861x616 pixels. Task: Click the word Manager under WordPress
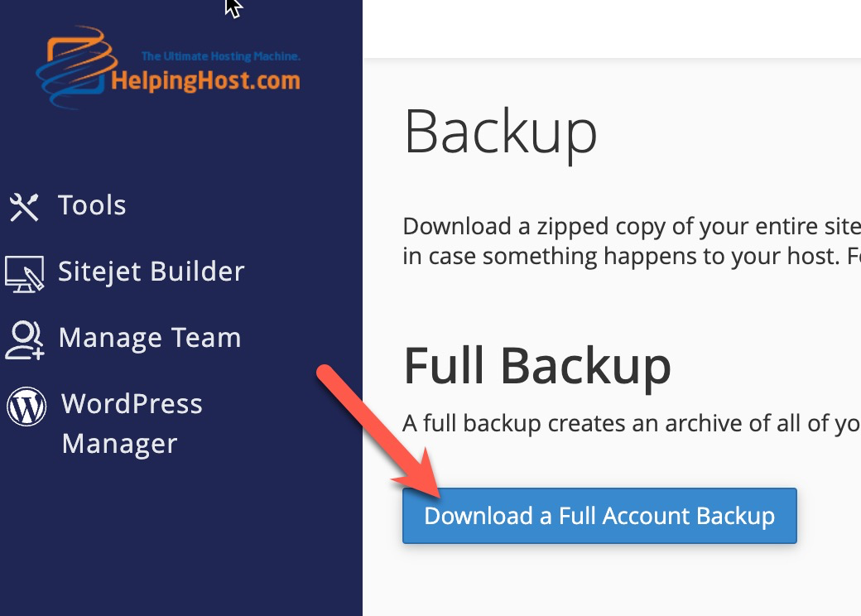120,444
